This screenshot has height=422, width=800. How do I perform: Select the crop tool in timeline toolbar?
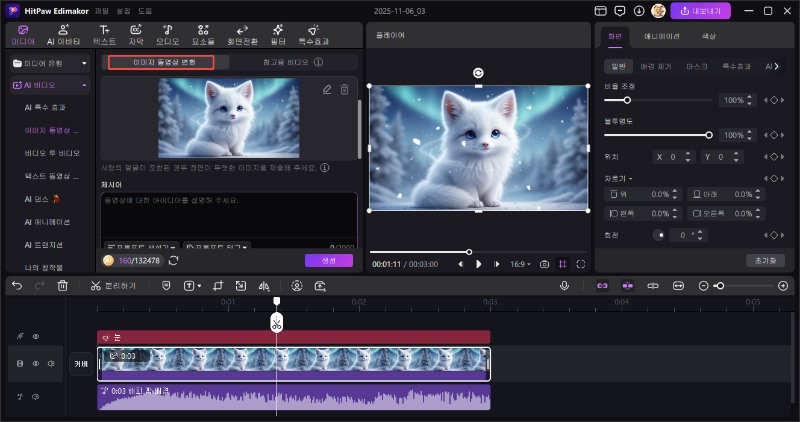pyautogui.click(x=218, y=286)
